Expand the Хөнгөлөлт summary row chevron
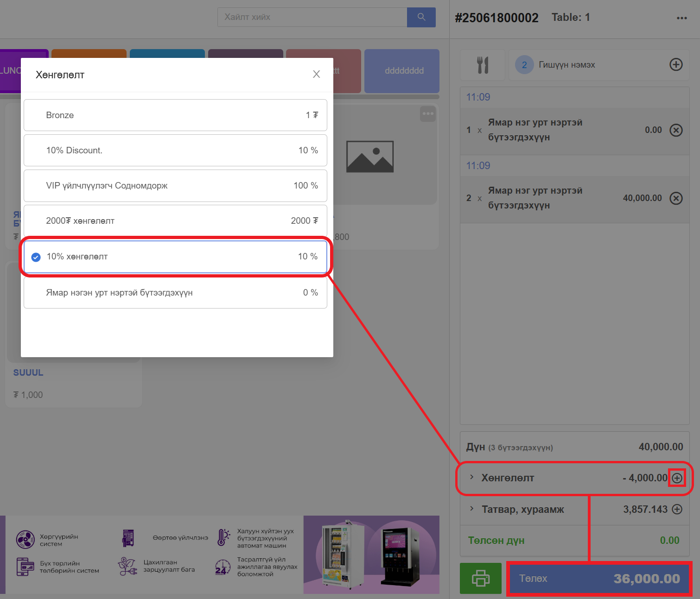Screen dimensions: 700x599 click(x=471, y=477)
